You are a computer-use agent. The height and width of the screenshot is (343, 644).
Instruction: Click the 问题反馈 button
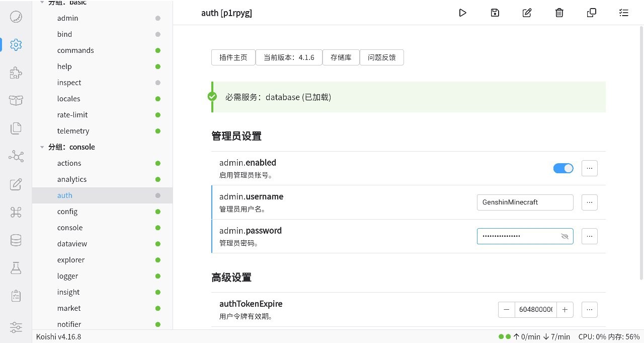pos(381,57)
